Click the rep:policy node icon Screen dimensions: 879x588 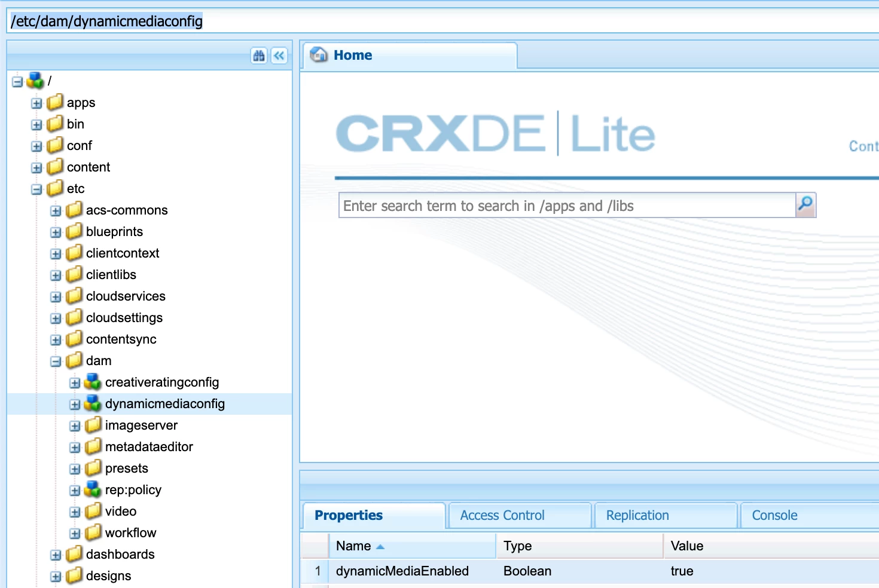point(93,489)
